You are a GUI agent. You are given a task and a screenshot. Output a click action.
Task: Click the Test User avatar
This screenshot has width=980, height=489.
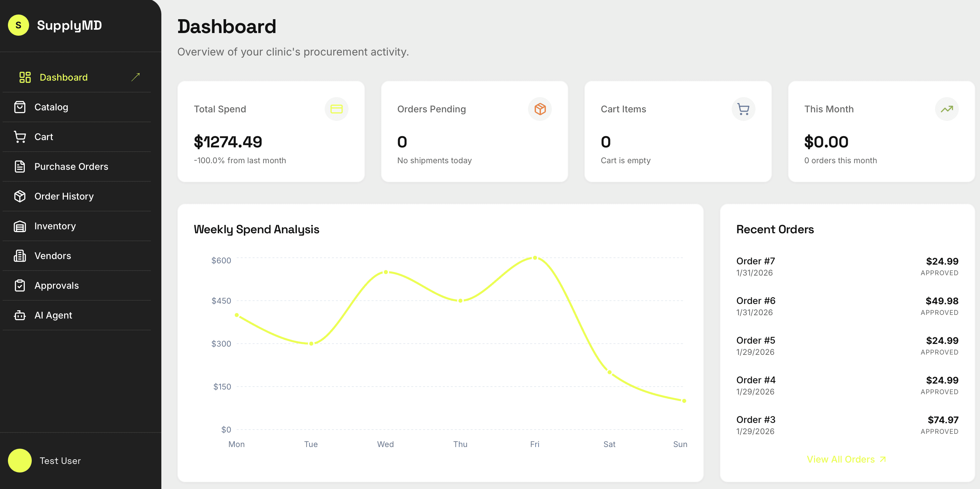(20, 461)
